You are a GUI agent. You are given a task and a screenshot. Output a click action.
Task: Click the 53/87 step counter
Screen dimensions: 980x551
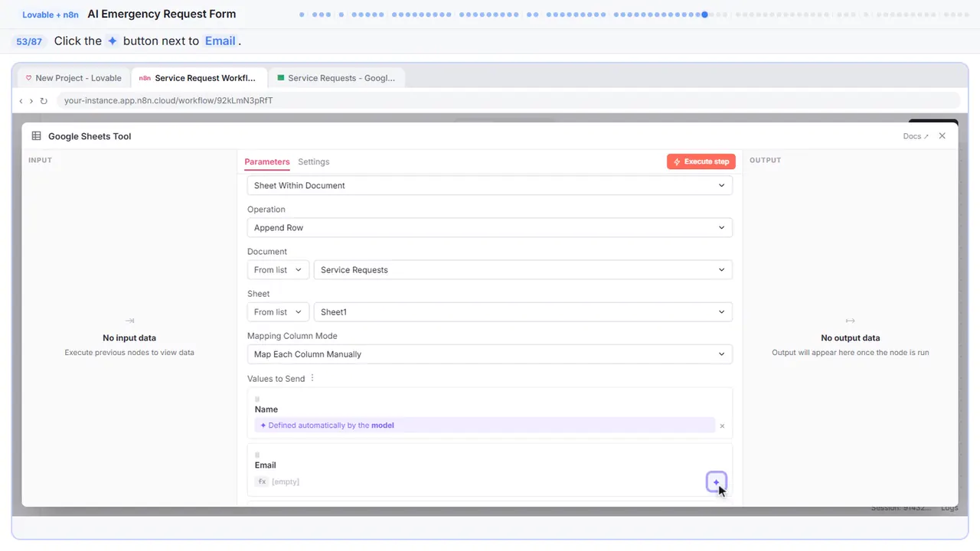tap(29, 41)
